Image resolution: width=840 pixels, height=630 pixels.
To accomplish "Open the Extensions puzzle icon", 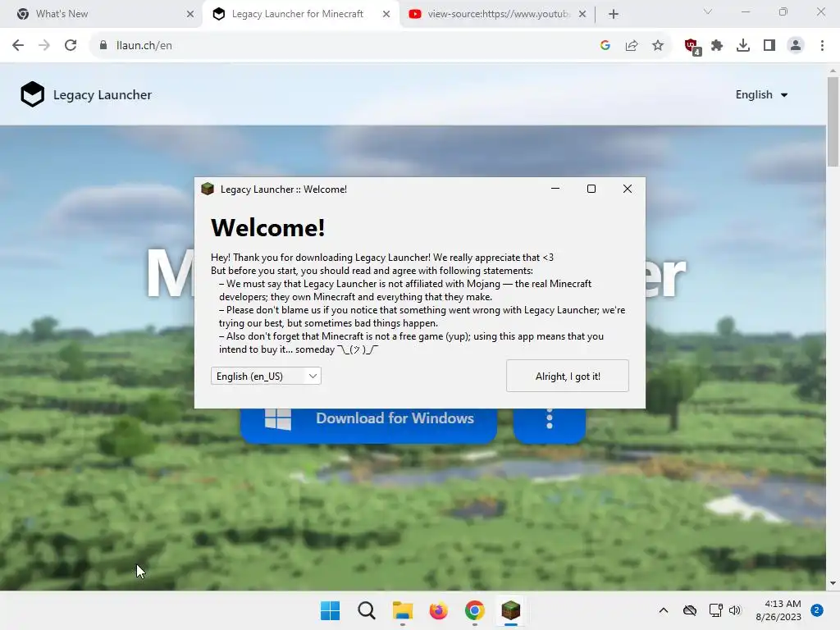I will pos(717,46).
